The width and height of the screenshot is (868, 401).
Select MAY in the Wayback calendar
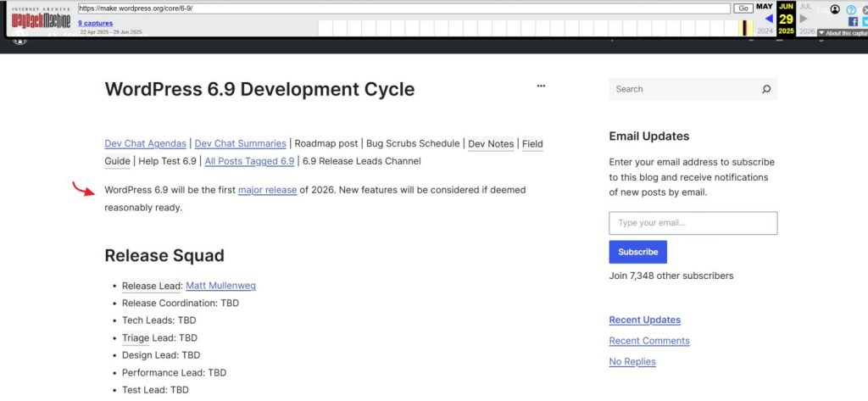pos(765,7)
